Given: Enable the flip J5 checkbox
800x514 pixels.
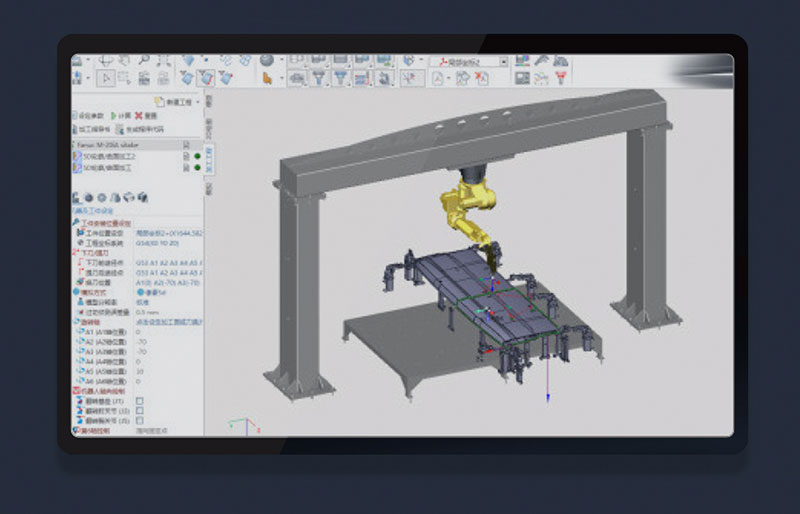Looking at the screenshot, I should point(139,421).
